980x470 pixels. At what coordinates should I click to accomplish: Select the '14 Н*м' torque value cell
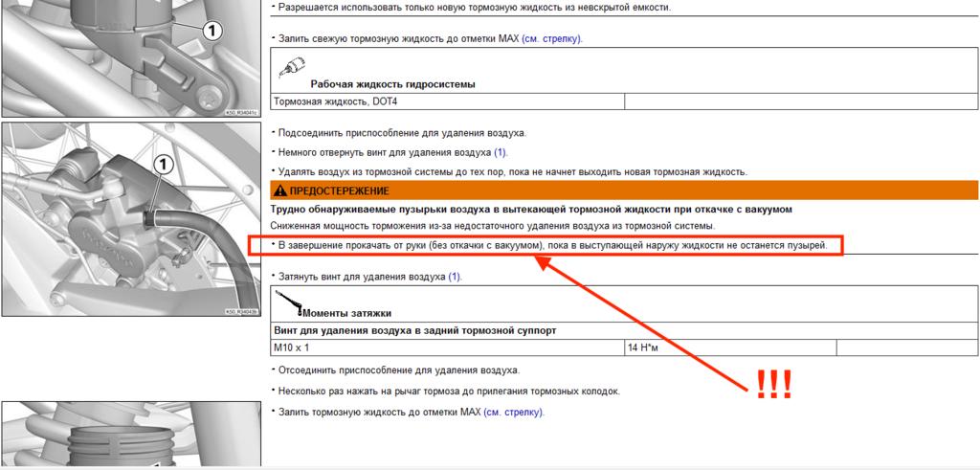click(x=730, y=347)
